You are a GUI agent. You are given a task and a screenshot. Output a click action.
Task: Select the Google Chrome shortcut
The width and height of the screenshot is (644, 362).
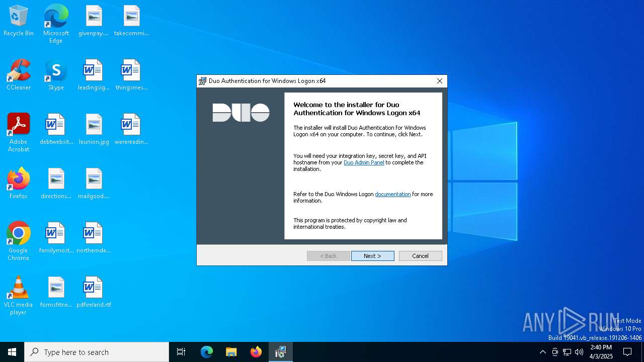click(19, 241)
